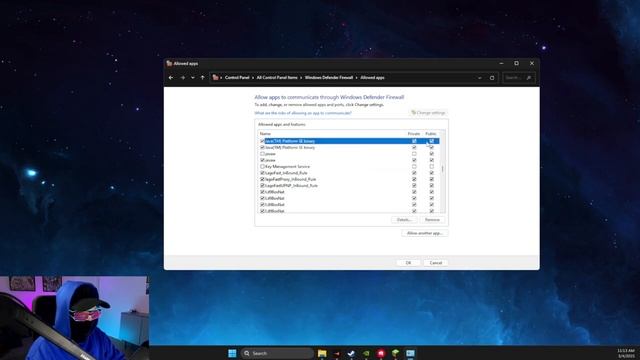The width and height of the screenshot is (640, 360).
Task: Toggle Public box for FastUPNP_Inbound_Rule row
Action: (x=431, y=186)
